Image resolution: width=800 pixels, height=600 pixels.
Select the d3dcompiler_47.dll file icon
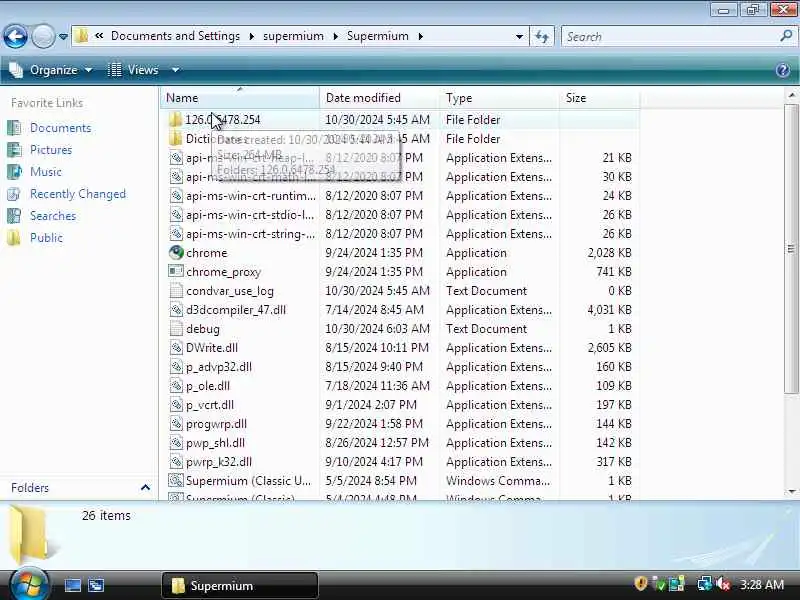pos(176,310)
